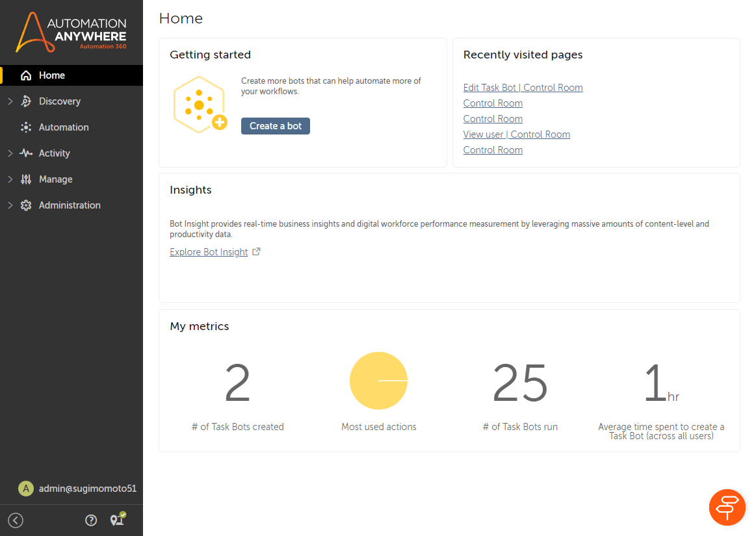Click the Home house icon in sidebar
The image size is (756, 536).
(26, 75)
